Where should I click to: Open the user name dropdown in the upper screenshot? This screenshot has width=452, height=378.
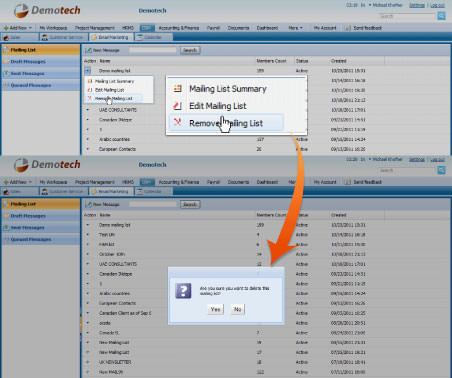(385, 5)
